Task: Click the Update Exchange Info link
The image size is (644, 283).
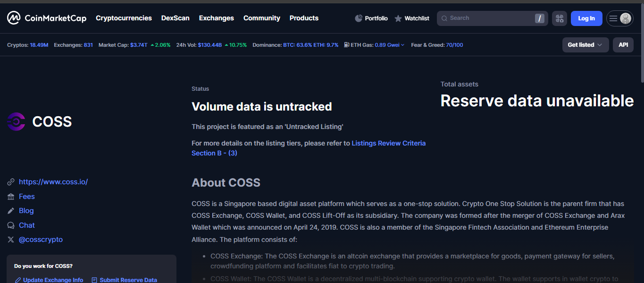Action: [53, 280]
